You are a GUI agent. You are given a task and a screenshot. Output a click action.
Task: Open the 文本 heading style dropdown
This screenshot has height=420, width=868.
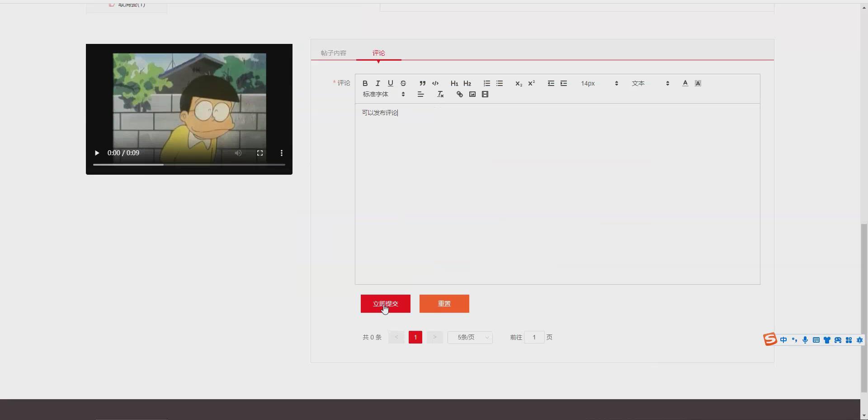point(650,83)
